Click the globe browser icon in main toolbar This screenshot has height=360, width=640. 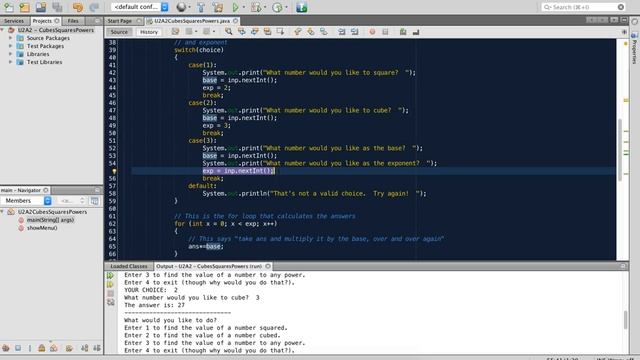click(x=181, y=7)
